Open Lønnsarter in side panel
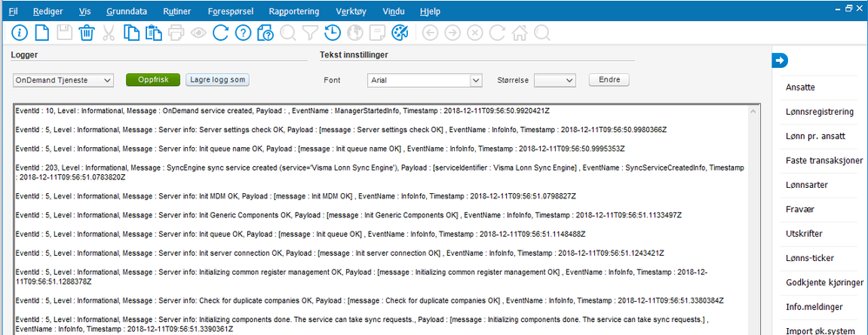 point(806,184)
